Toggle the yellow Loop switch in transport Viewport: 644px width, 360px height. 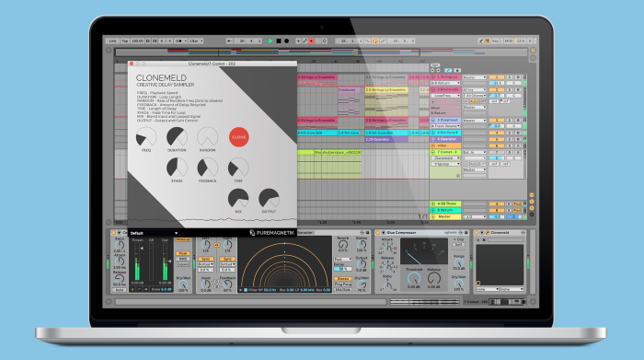point(375,41)
